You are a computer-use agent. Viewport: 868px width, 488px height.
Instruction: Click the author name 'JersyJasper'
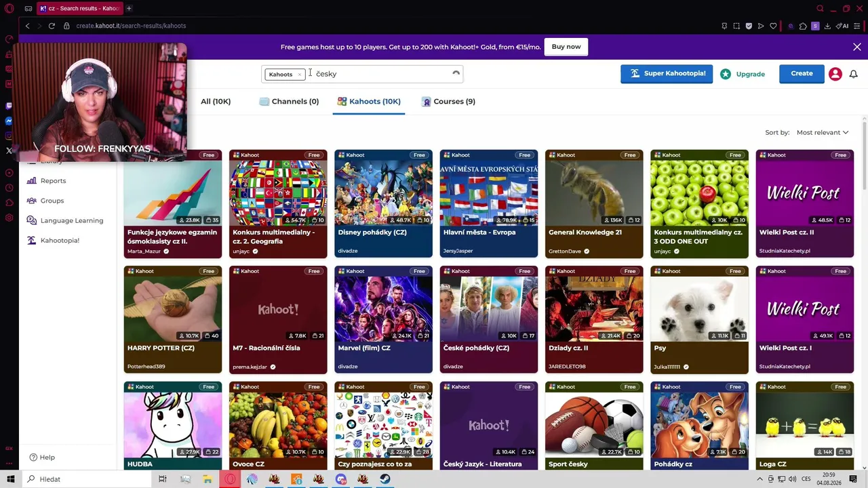458,251
